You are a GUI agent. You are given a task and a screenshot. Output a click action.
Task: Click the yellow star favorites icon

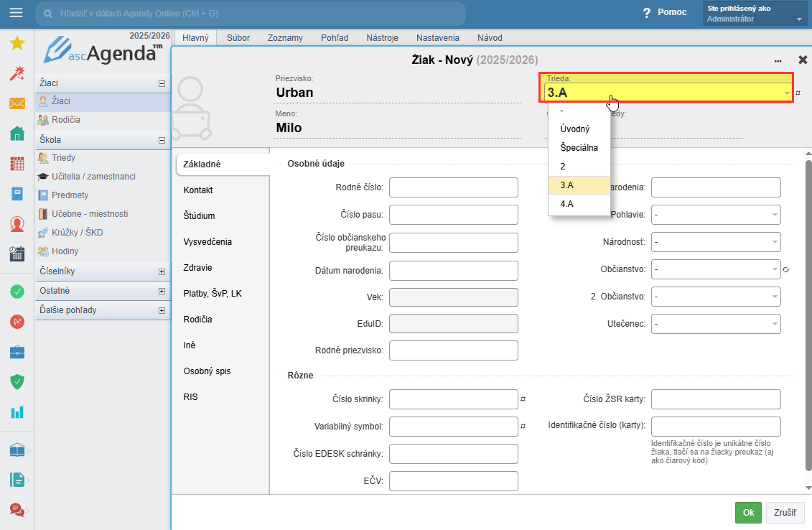click(x=17, y=43)
